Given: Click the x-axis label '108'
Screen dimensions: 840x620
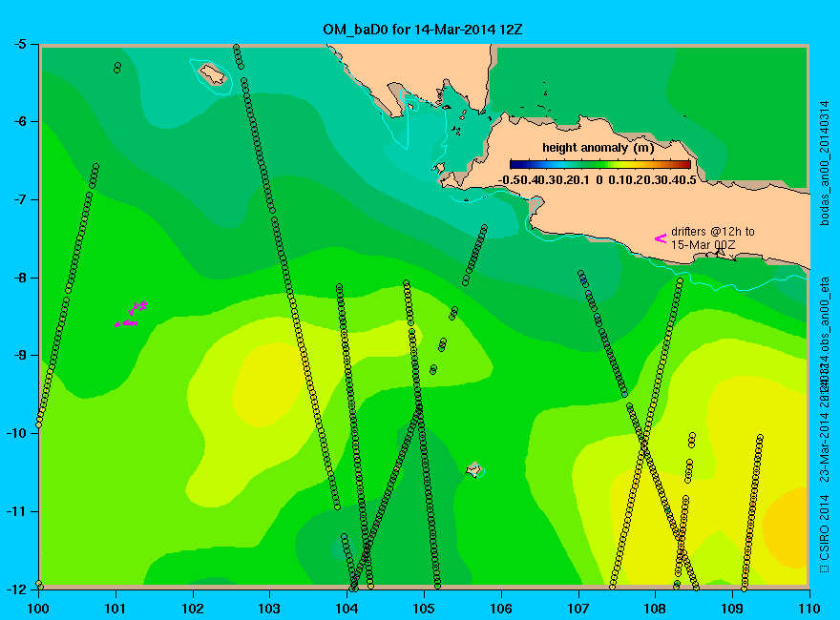Looking at the screenshot, I should [x=655, y=609].
